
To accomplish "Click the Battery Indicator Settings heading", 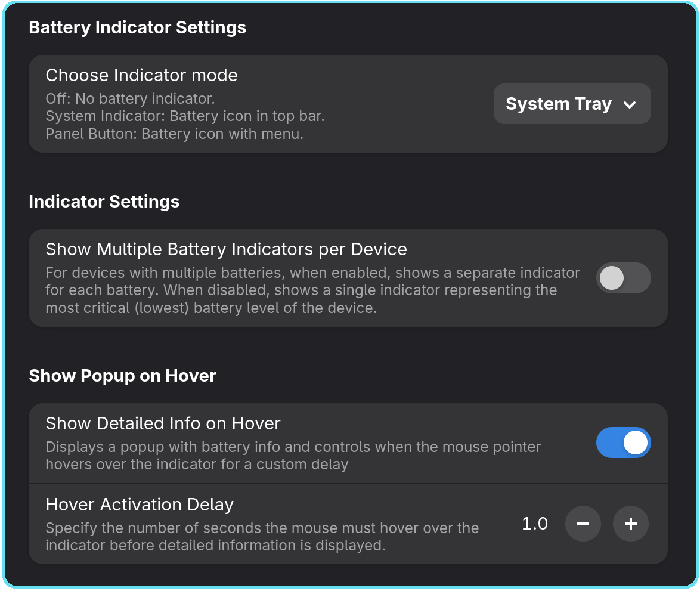I will [x=137, y=27].
